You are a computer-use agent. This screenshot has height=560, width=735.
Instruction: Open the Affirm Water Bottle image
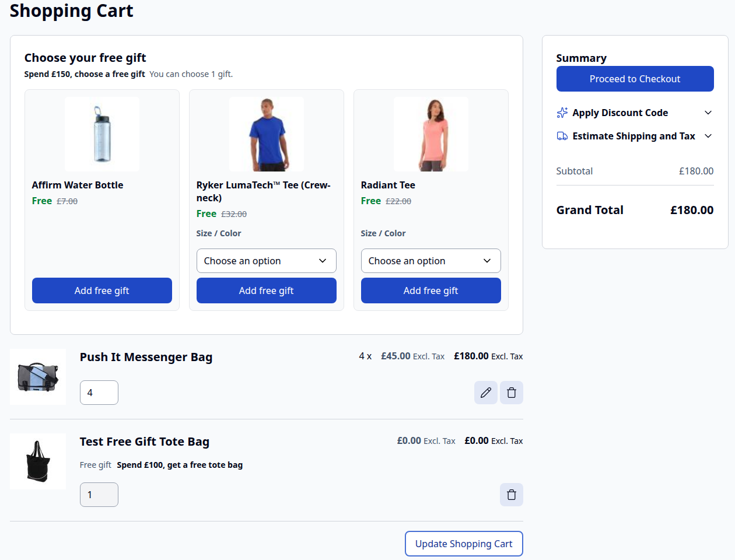click(102, 134)
